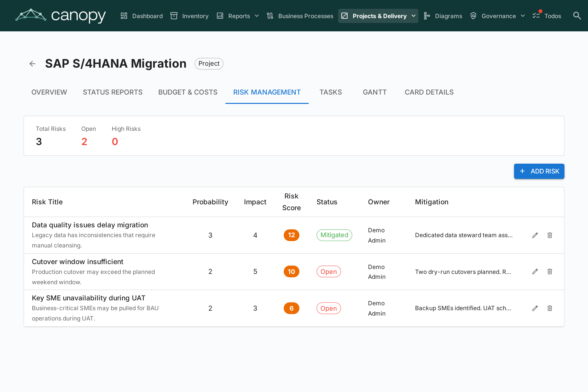Edit the Cutover window insufficient risk
The width and height of the screenshot is (588, 392).
pos(535,271)
